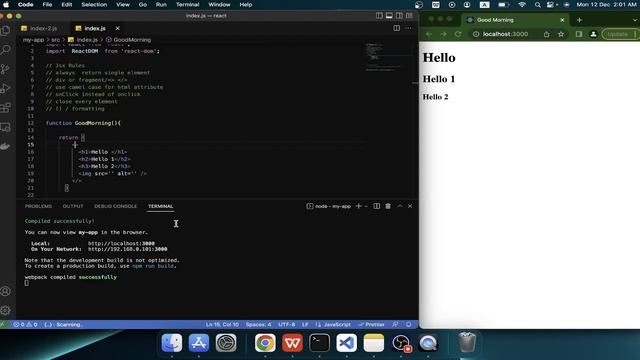Toggle secondary sidebar layout icon
640x360 pixels.
coord(399,16)
